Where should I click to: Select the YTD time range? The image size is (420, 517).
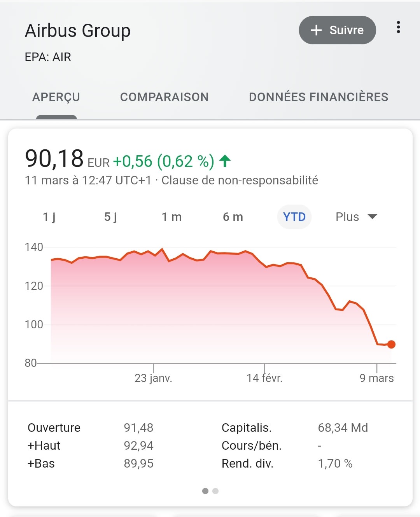click(x=294, y=217)
